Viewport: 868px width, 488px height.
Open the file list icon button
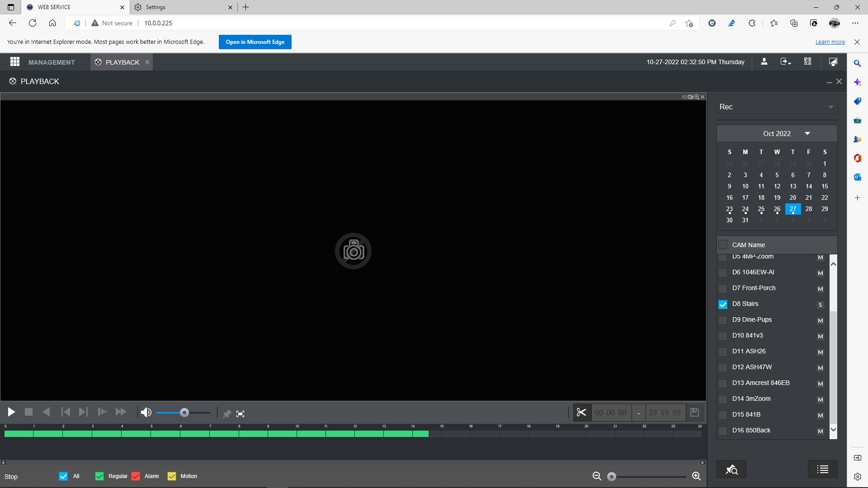pyautogui.click(x=823, y=469)
